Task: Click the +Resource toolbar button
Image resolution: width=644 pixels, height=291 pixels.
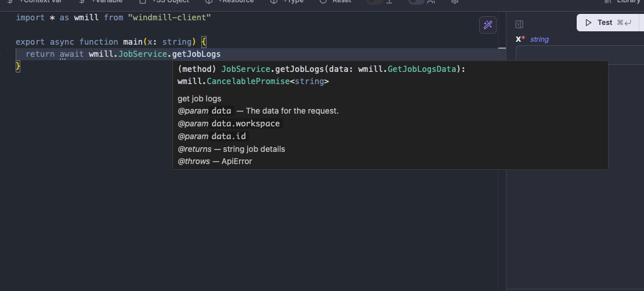Action: (230, 2)
